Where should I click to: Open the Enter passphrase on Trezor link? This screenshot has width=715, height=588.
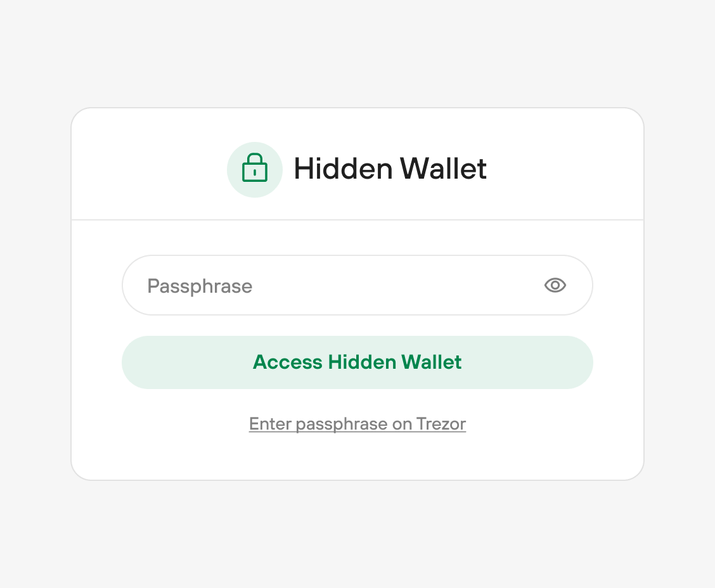(x=357, y=424)
